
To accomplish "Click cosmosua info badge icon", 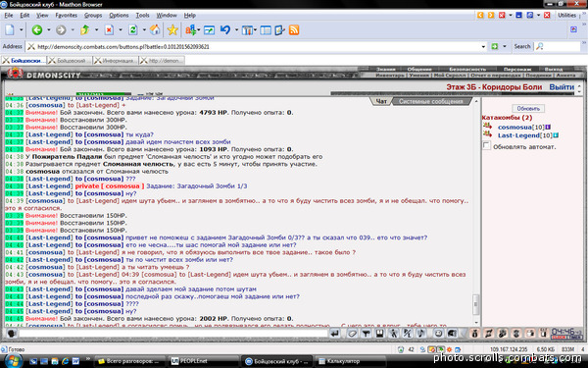I will click(x=548, y=127).
